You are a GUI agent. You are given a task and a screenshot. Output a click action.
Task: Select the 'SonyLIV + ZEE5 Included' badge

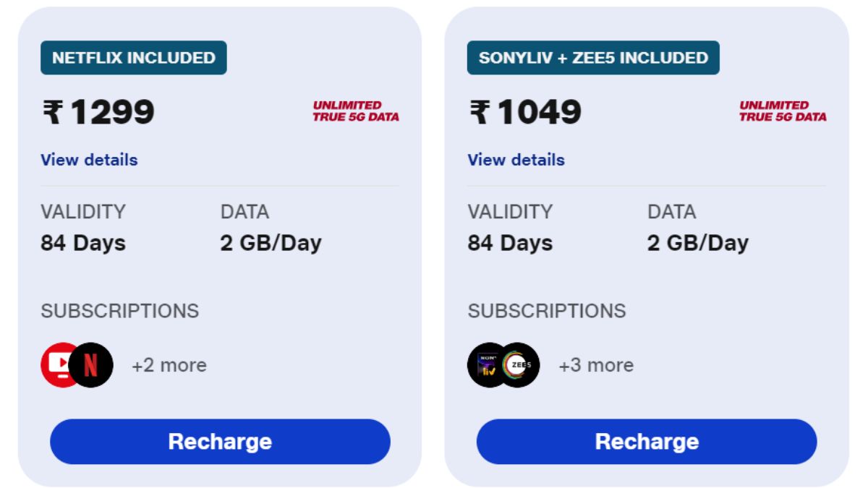click(593, 58)
